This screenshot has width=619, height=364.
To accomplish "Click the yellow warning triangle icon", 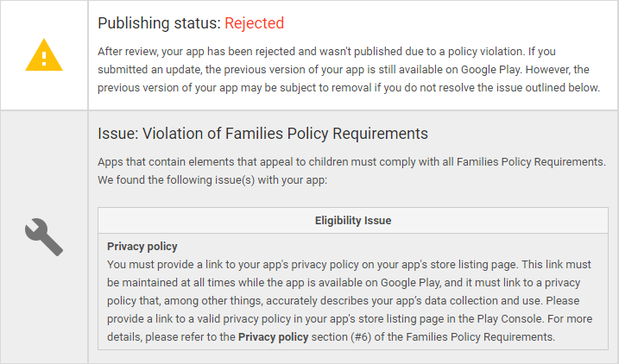I will [x=44, y=55].
